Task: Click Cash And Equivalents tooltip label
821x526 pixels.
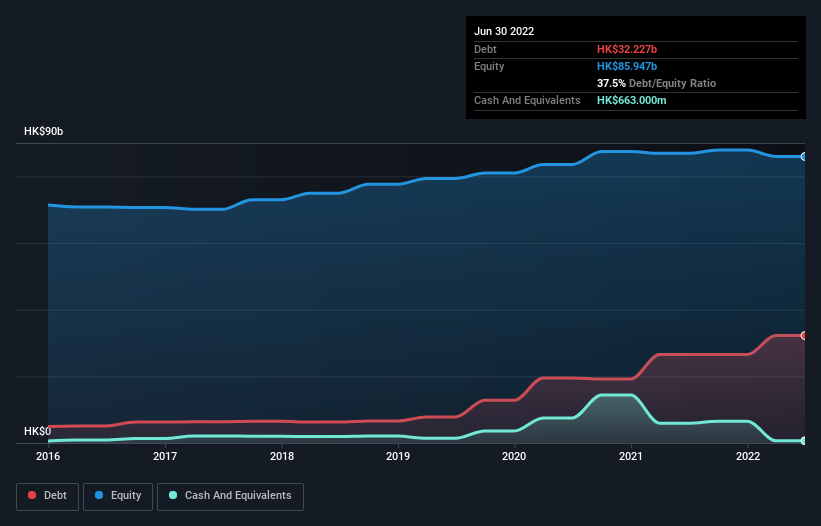Action: [x=527, y=100]
